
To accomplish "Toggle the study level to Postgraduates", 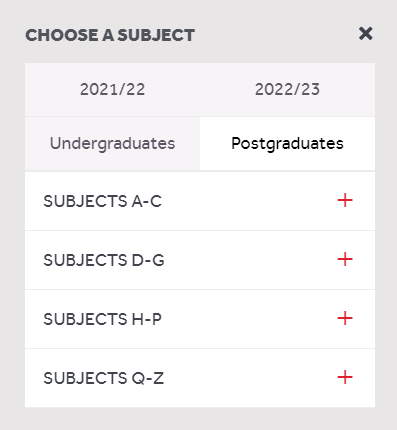I will pos(287,144).
